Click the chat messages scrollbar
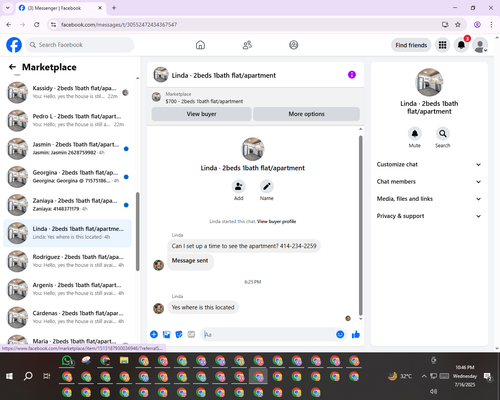The width and height of the screenshot is (500, 400). point(360,225)
